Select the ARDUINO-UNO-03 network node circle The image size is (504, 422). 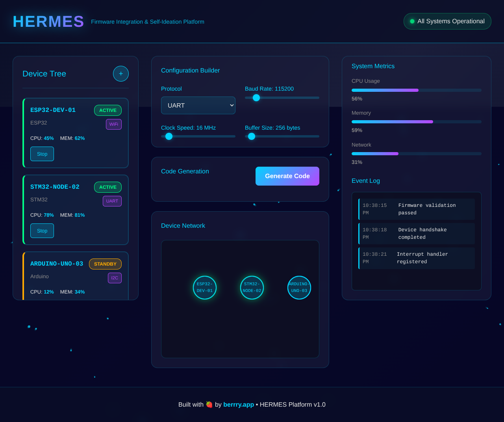coord(299,288)
